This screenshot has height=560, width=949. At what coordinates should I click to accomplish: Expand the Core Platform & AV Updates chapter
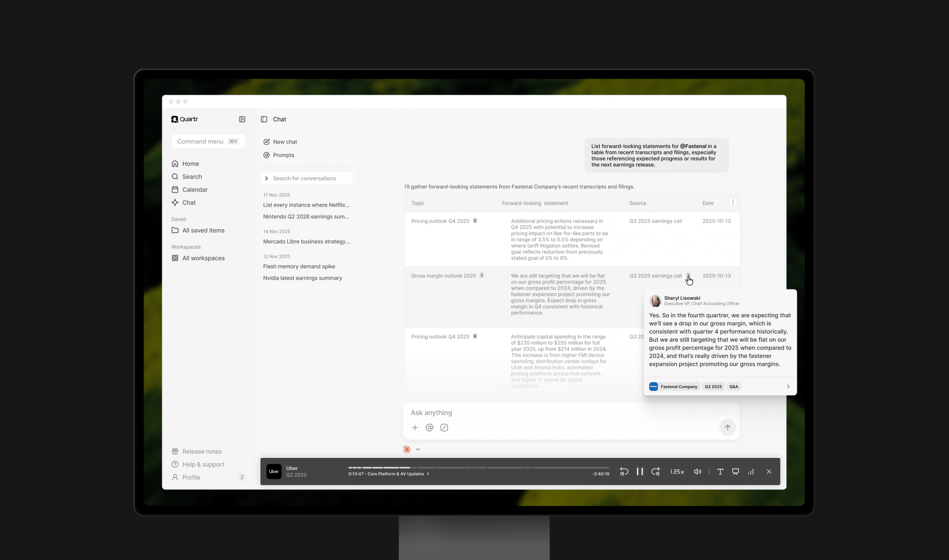click(388, 474)
